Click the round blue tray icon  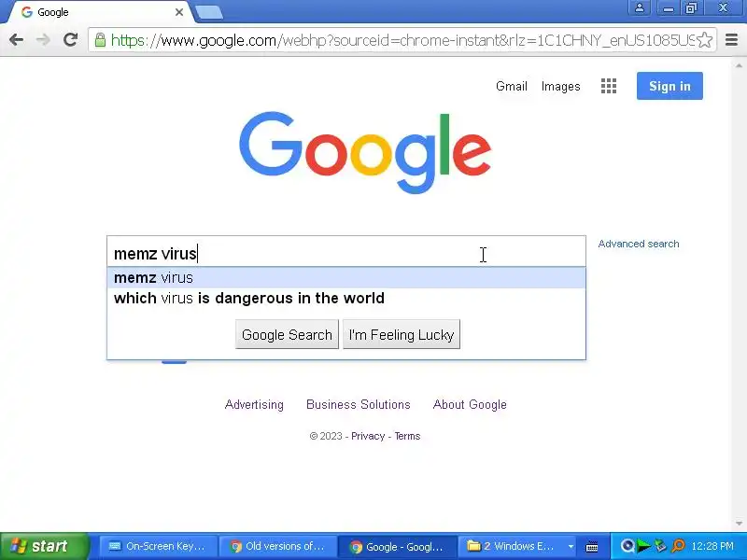pyautogui.click(x=627, y=546)
